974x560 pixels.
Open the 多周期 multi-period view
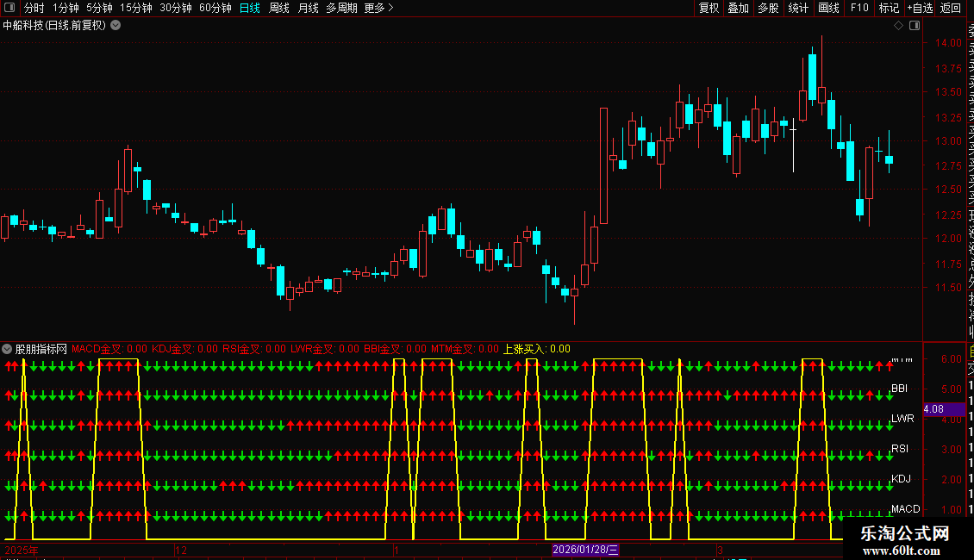coord(341,8)
